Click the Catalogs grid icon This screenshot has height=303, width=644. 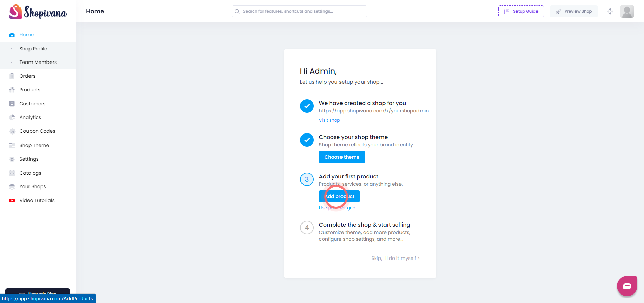click(12, 173)
